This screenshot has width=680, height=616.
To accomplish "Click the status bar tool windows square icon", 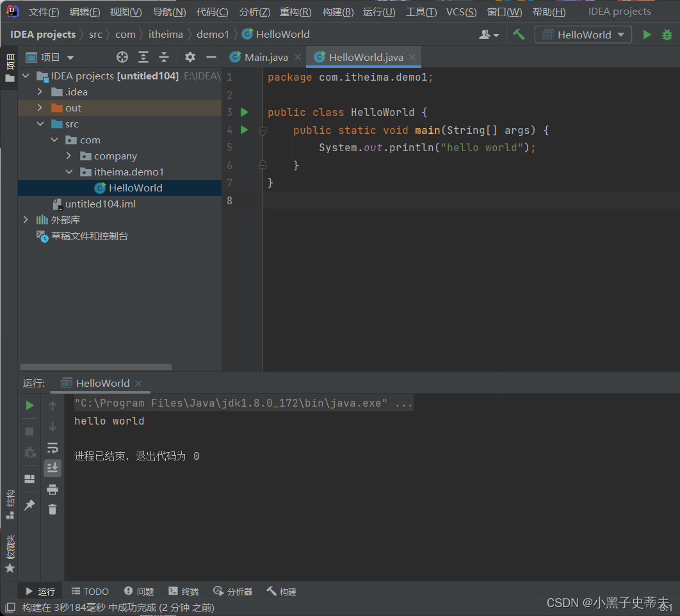I will click(x=10, y=607).
